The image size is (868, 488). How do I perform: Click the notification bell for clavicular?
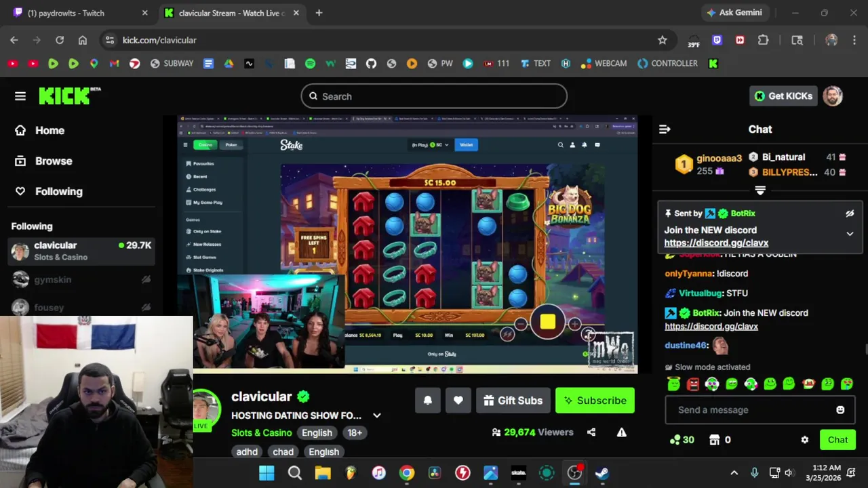[428, 401]
